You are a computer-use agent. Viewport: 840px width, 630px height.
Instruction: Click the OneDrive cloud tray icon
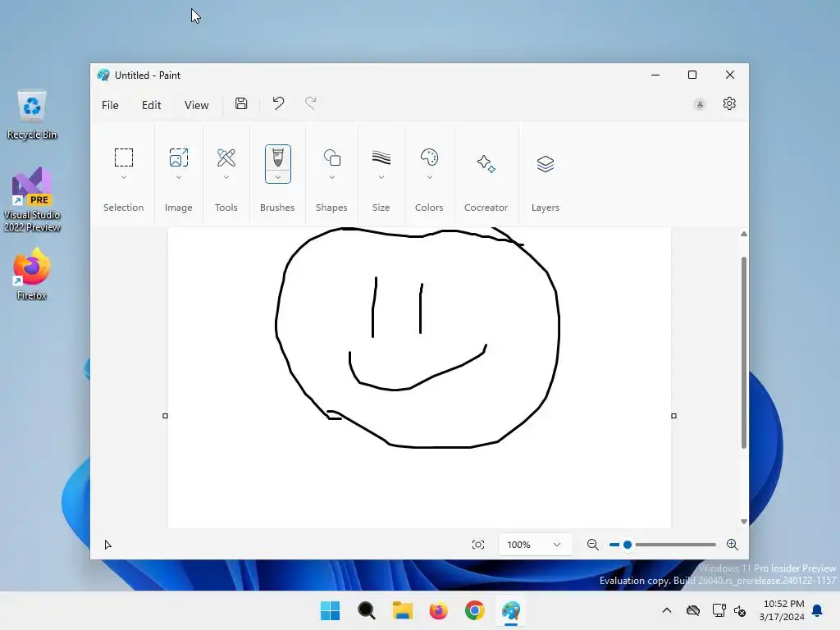coord(693,610)
